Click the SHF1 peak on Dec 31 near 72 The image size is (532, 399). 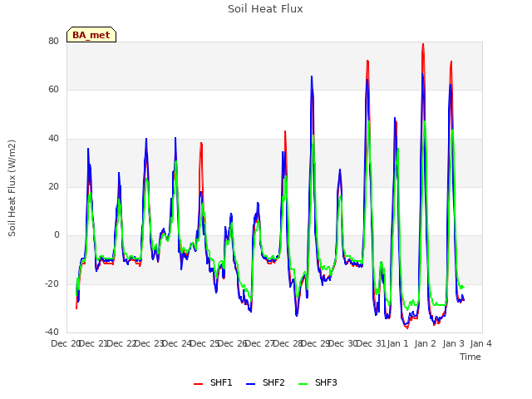pos(367,61)
